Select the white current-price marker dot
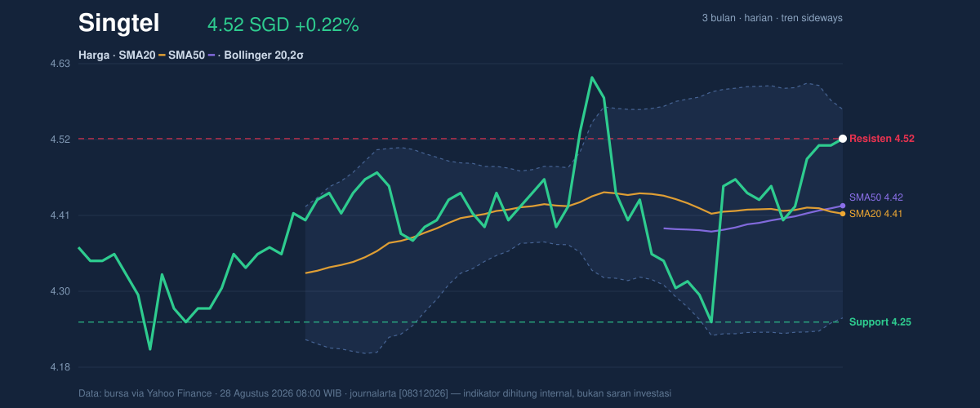Image resolution: width=980 pixels, height=408 pixels. point(843,139)
